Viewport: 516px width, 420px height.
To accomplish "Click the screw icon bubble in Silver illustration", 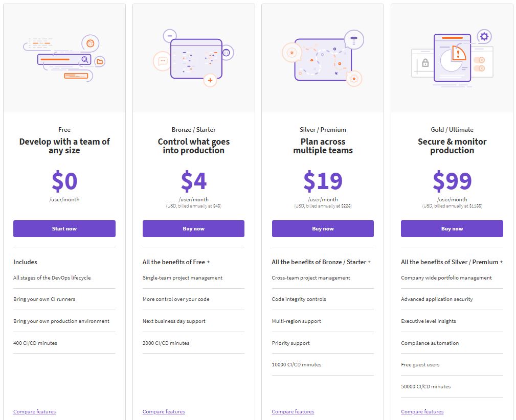I will [x=353, y=38].
